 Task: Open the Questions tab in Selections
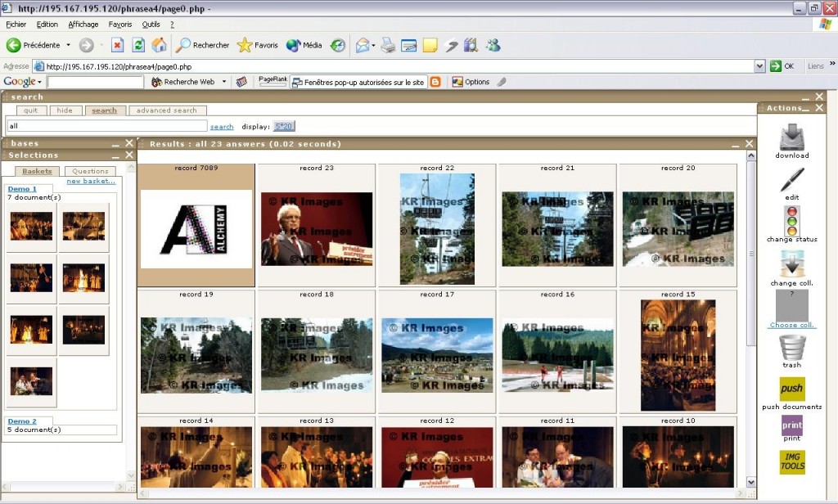89,171
